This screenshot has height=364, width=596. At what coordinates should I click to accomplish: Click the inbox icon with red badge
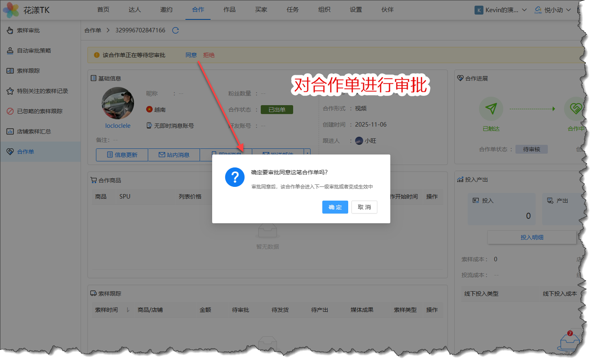point(568,342)
